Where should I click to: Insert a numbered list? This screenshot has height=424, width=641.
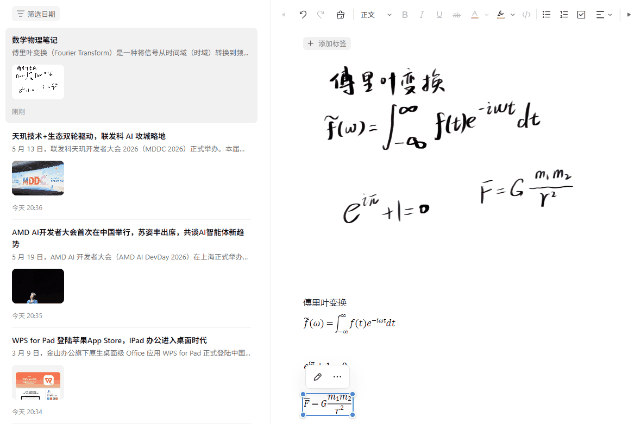564,15
